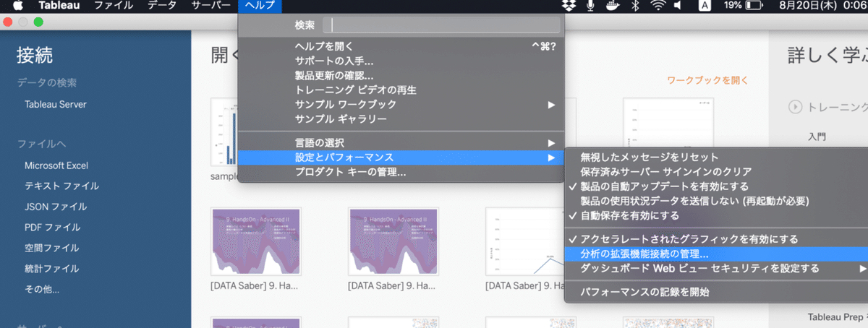Expand ダッシュボード Web ビュー セキュリティを設定する
This screenshot has width=868, height=328.
point(716,268)
